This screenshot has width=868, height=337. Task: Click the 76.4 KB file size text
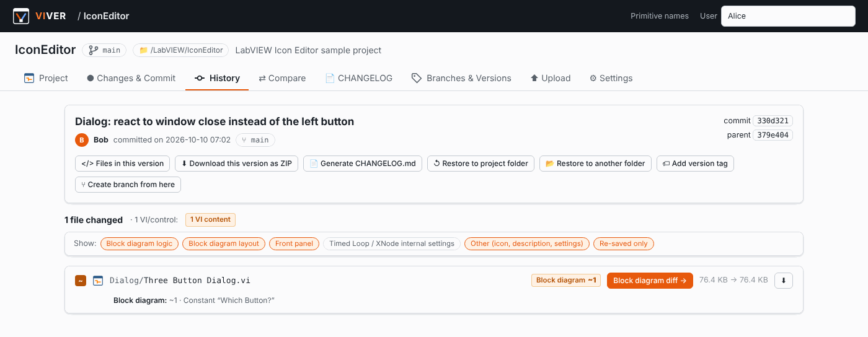pos(733,281)
